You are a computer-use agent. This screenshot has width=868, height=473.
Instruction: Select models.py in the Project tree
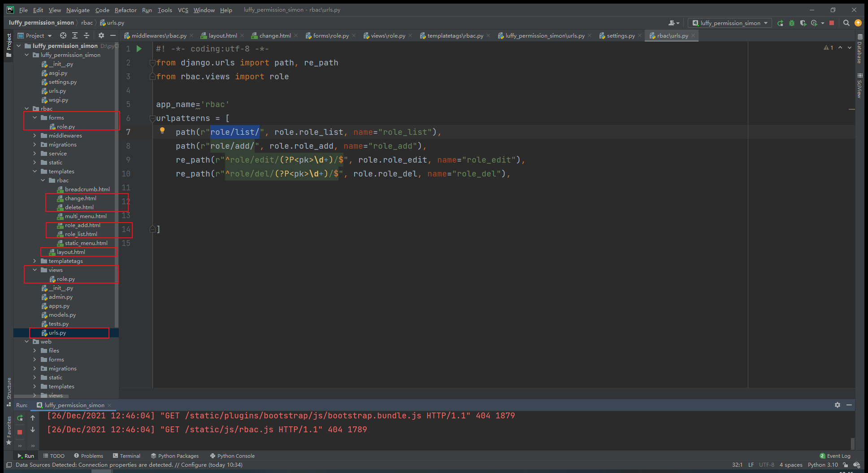tap(59, 314)
